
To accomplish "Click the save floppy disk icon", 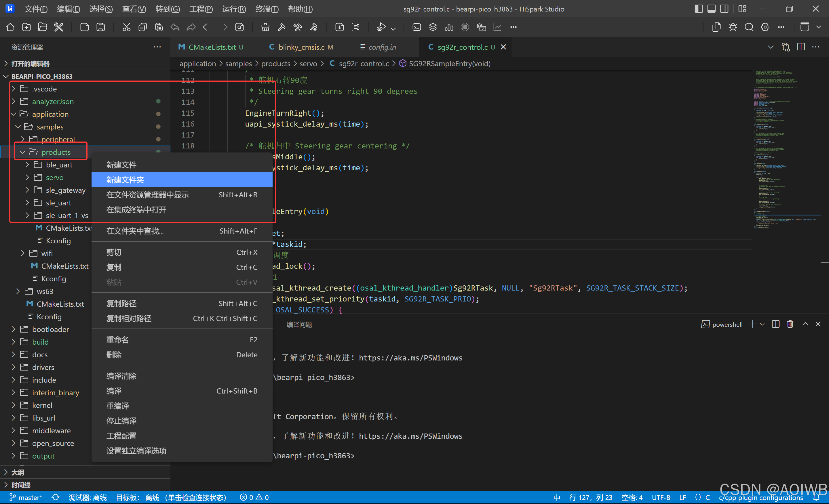I will click(100, 27).
